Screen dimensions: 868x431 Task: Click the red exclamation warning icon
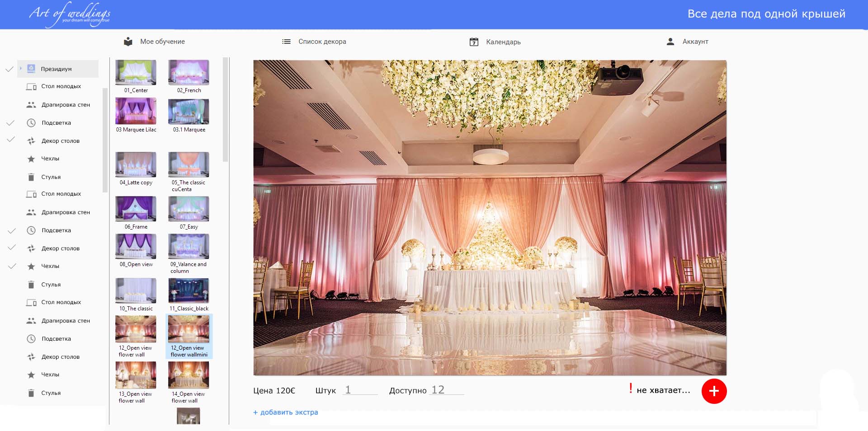[x=631, y=389]
